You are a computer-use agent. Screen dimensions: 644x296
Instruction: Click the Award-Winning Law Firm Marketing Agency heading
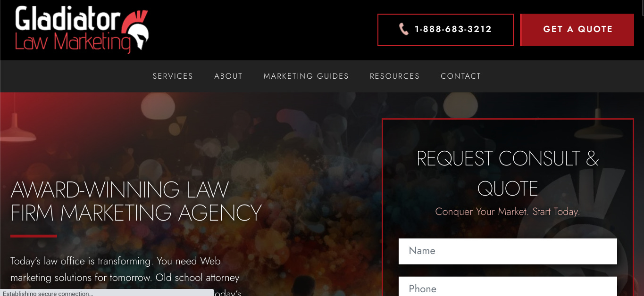(136, 201)
